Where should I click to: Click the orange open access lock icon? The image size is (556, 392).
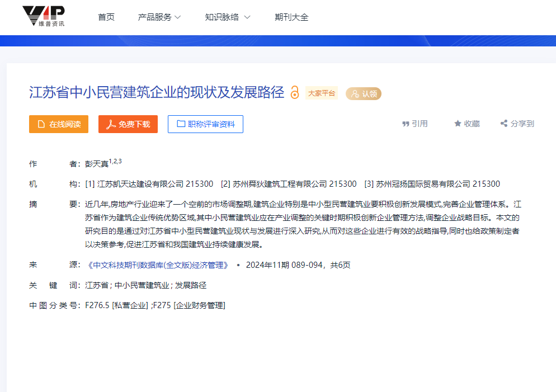click(295, 93)
